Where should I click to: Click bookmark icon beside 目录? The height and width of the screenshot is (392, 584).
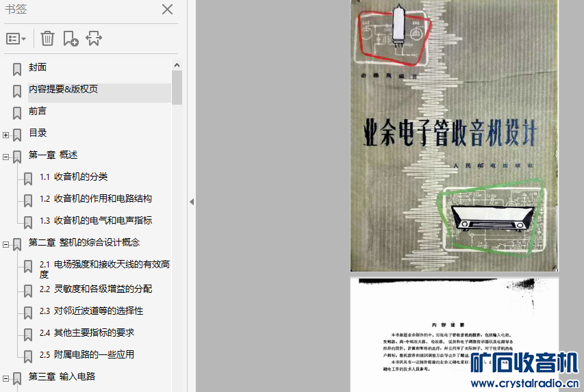[x=17, y=135]
